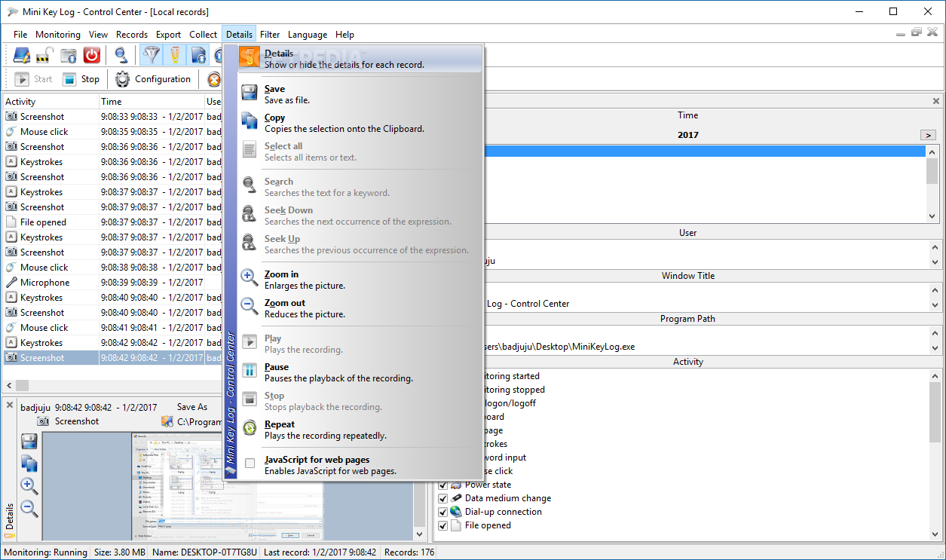Image resolution: width=946 pixels, height=560 pixels.
Task: Choose Repeat in the Details menu
Action: pyautogui.click(x=360, y=430)
